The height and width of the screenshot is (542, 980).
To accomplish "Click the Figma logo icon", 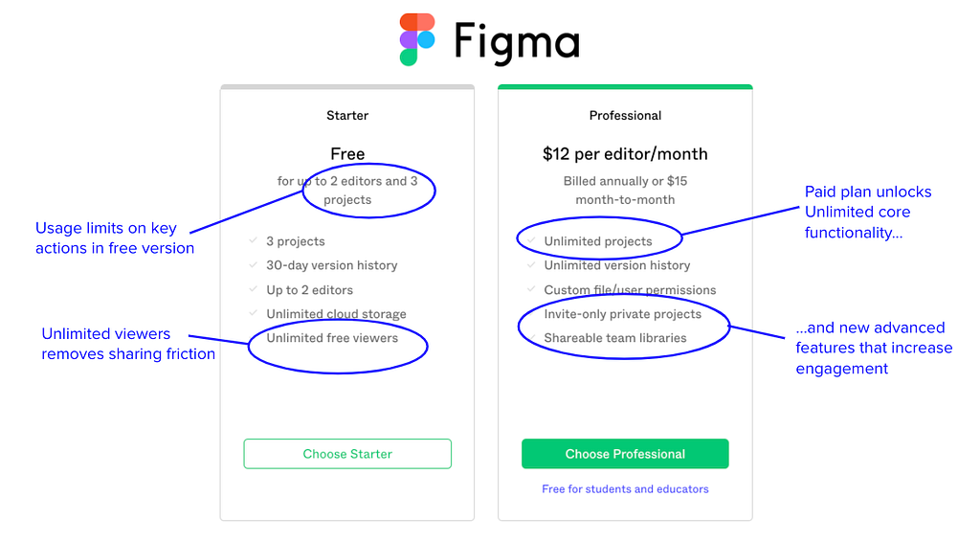I will coord(417,39).
